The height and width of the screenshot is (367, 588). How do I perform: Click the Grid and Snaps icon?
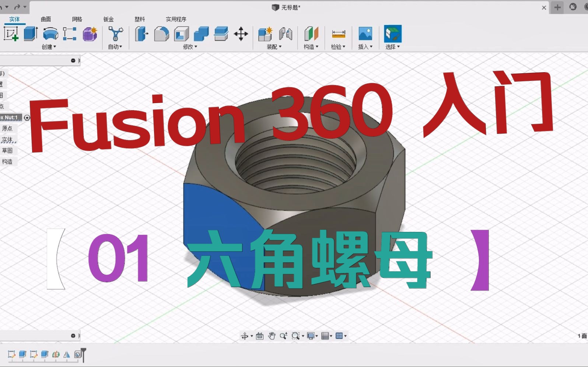tap(325, 336)
